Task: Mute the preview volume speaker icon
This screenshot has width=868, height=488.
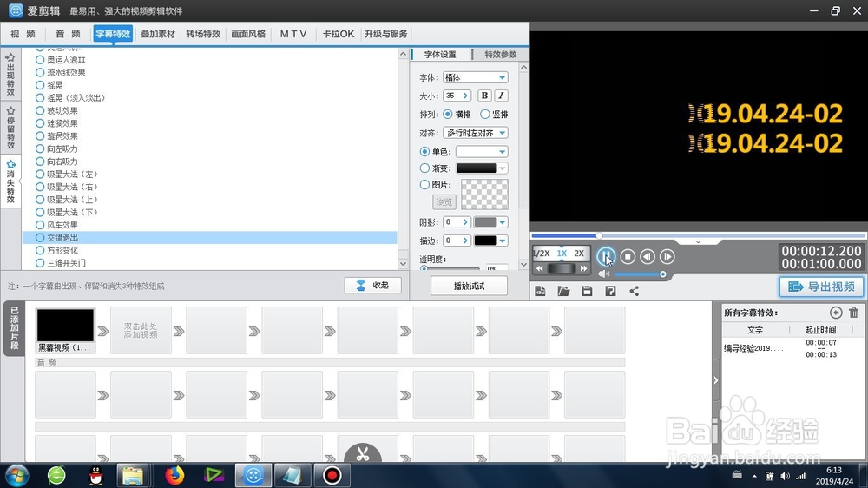Action: [603, 274]
